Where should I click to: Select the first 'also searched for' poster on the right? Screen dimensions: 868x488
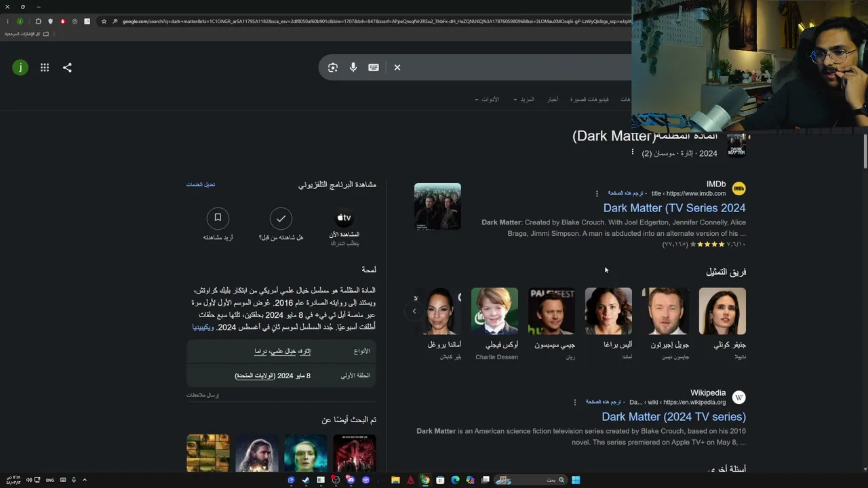click(354, 453)
